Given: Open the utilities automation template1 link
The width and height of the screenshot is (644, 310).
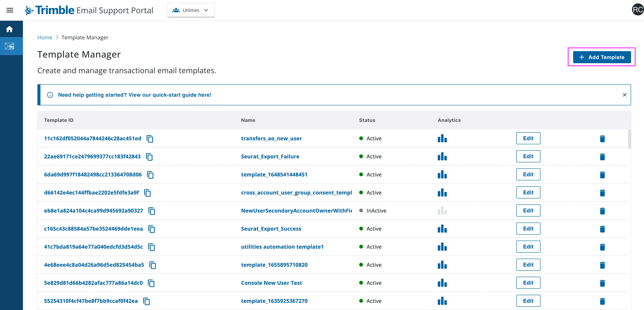Looking at the screenshot, I should [x=282, y=247].
